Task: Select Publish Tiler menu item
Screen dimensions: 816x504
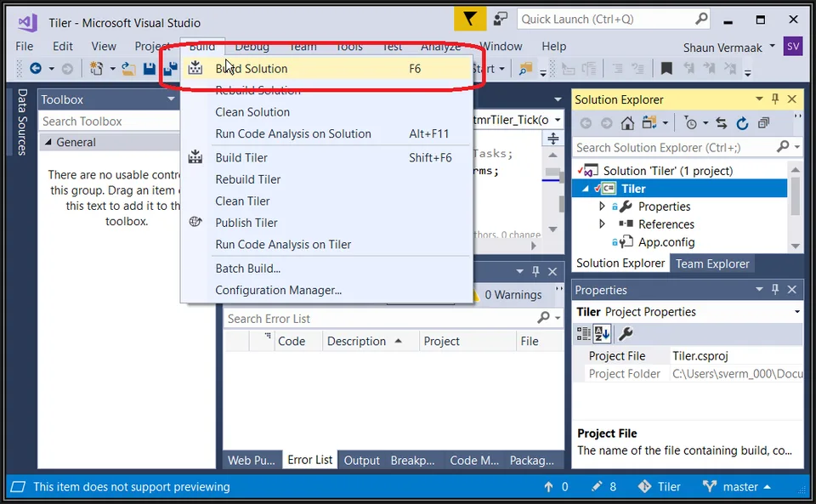Action: 326,223
